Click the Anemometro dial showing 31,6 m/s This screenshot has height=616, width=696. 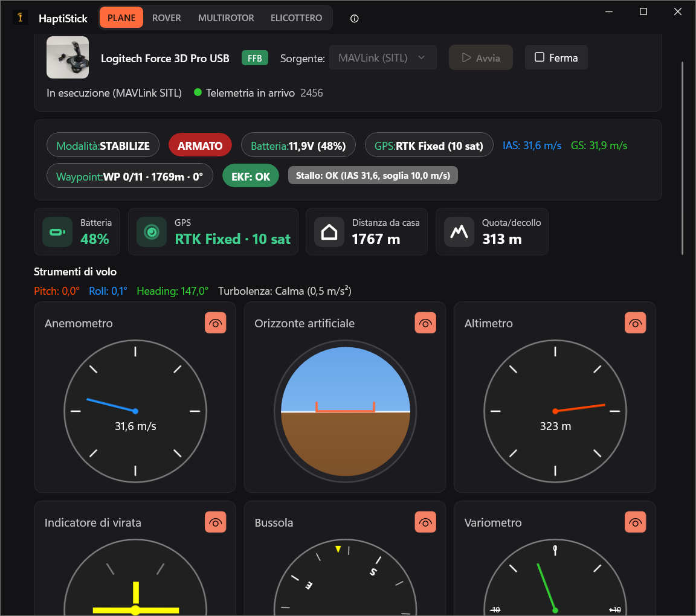[x=135, y=411]
